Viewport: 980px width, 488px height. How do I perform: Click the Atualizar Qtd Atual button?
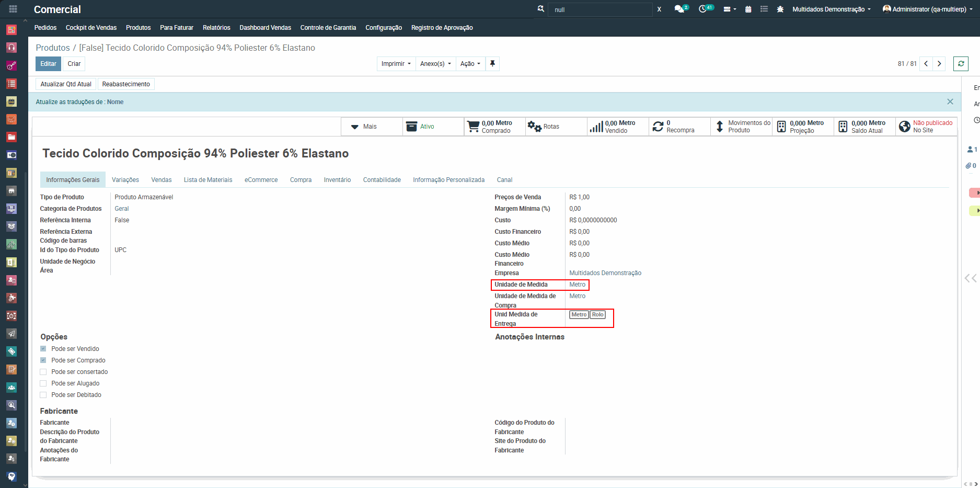point(66,84)
